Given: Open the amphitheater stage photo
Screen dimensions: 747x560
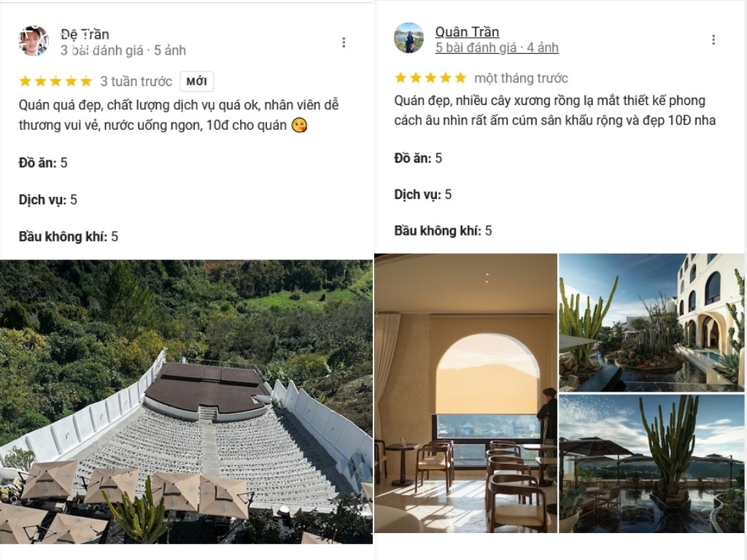Looking at the screenshot, I should pyautogui.click(x=186, y=402).
